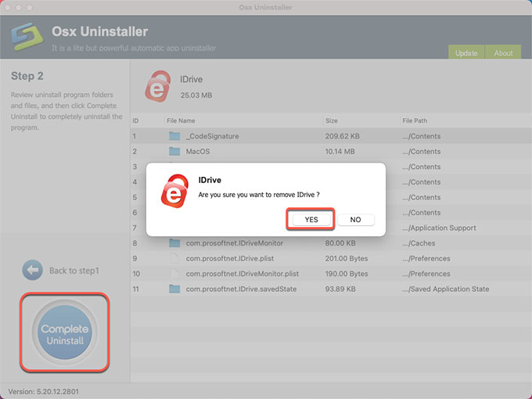
Task: Click the File Path column header
Action: pyautogui.click(x=415, y=120)
